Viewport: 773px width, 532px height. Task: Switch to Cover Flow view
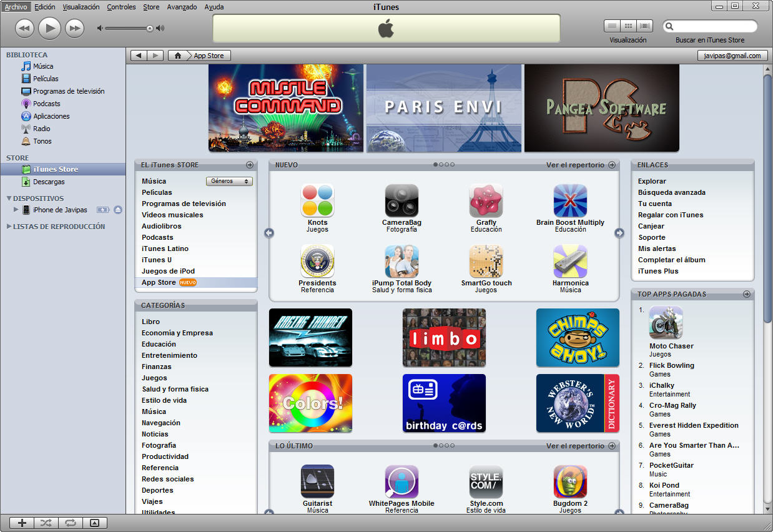(645, 26)
